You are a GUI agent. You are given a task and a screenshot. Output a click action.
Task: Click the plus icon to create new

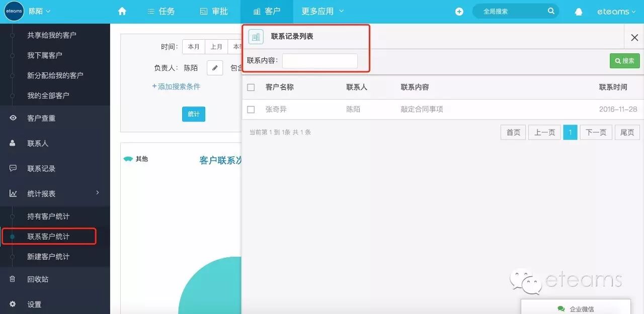click(459, 12)
